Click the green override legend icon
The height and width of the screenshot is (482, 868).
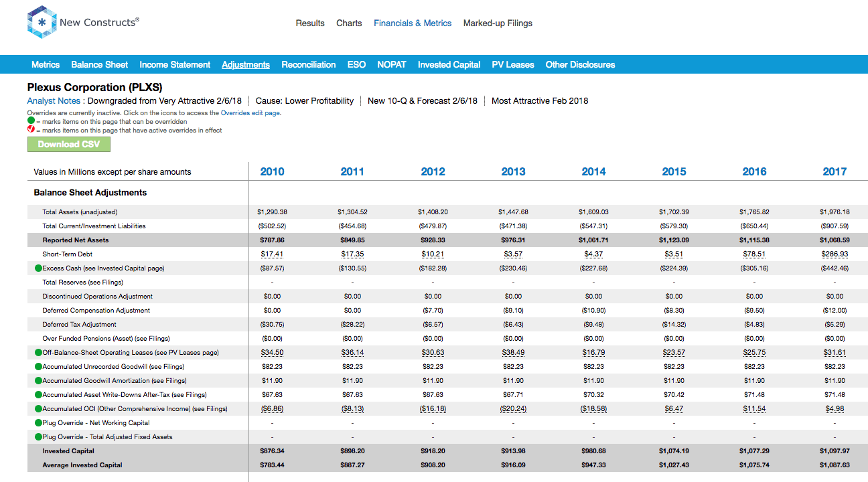click(31, 121)
